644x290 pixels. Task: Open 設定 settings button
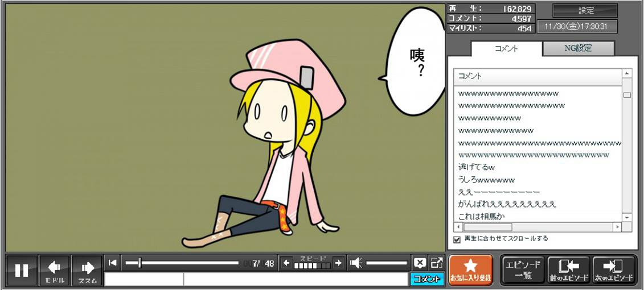(585, 10)
